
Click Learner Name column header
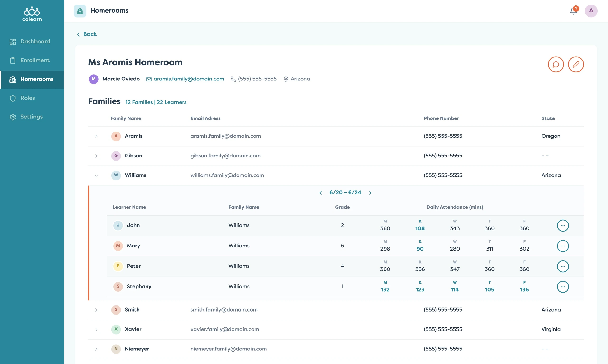(x=129, y=207)
